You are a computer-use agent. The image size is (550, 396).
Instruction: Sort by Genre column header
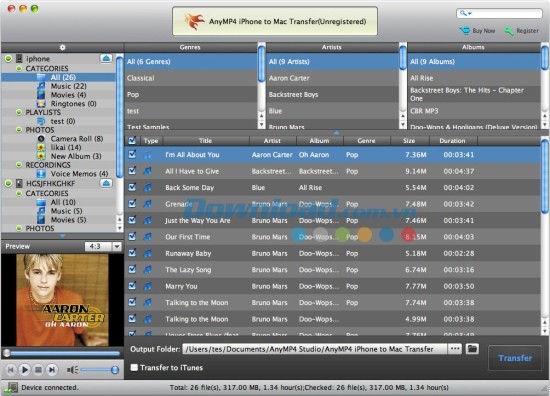[x=366, y=141]
